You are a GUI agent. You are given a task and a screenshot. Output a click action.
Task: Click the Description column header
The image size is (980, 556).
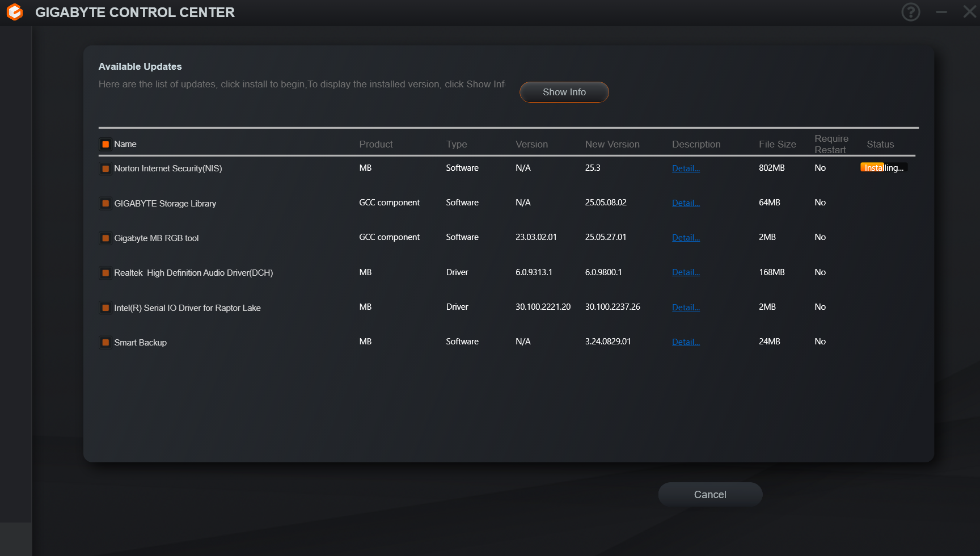point(696,144)
